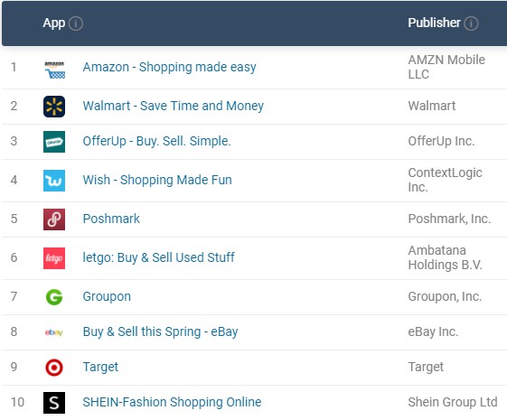The image size is (507, 420).
Task: Open letgo: Buy & Sell Used Stuff link
Action: [159, 257]
